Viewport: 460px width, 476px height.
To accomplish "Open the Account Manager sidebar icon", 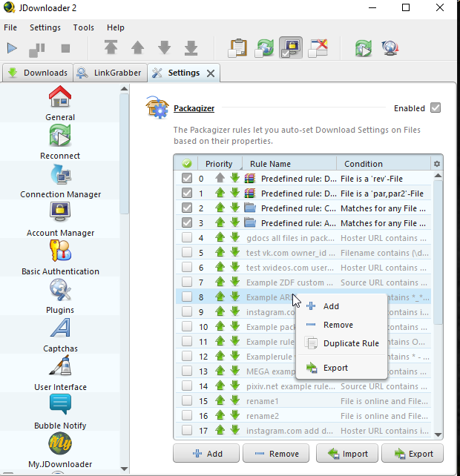I will (60, 214).
